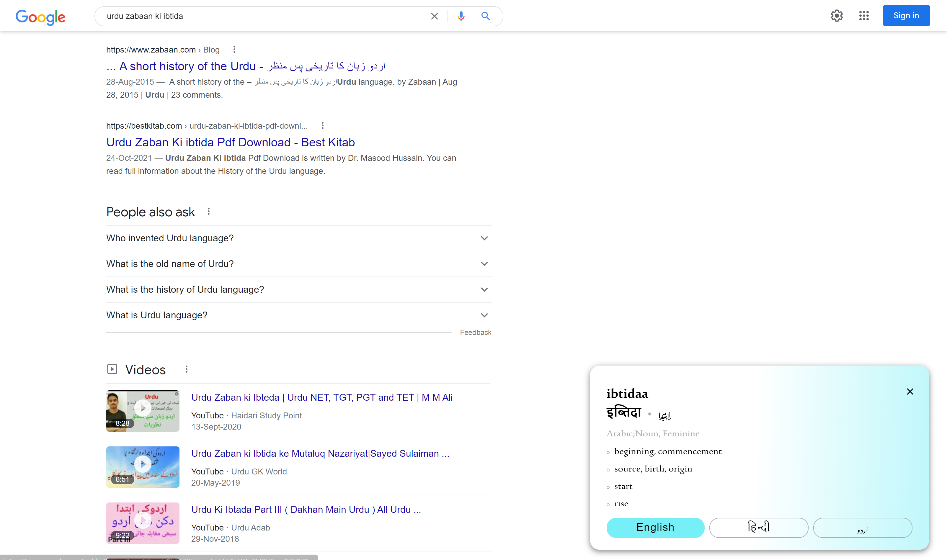The image size is (947, 560).
Task: Click Sign in button
Action: 906,15
